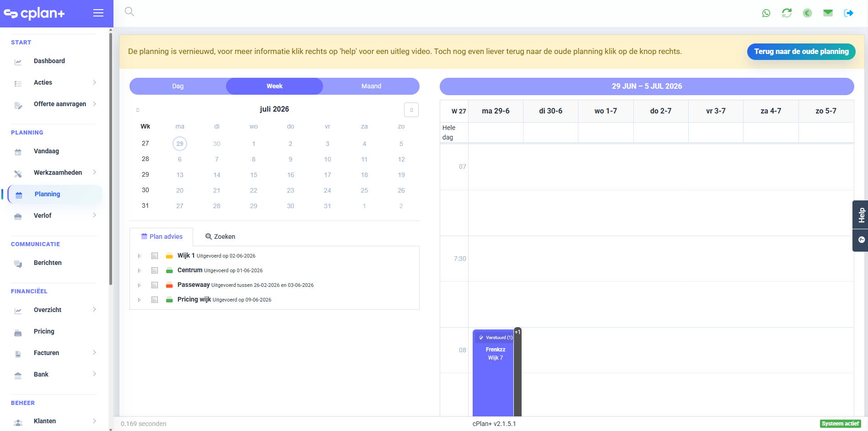Expand the Verlof submenu chevron
868x431 pixels.
pyautogui.click(x=94, y=215)
